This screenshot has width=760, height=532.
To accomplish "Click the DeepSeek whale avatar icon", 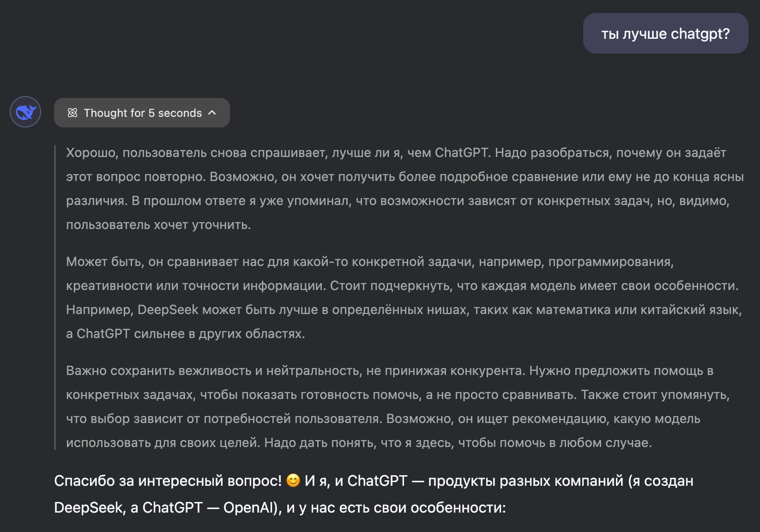I will [x=25, y=112].
